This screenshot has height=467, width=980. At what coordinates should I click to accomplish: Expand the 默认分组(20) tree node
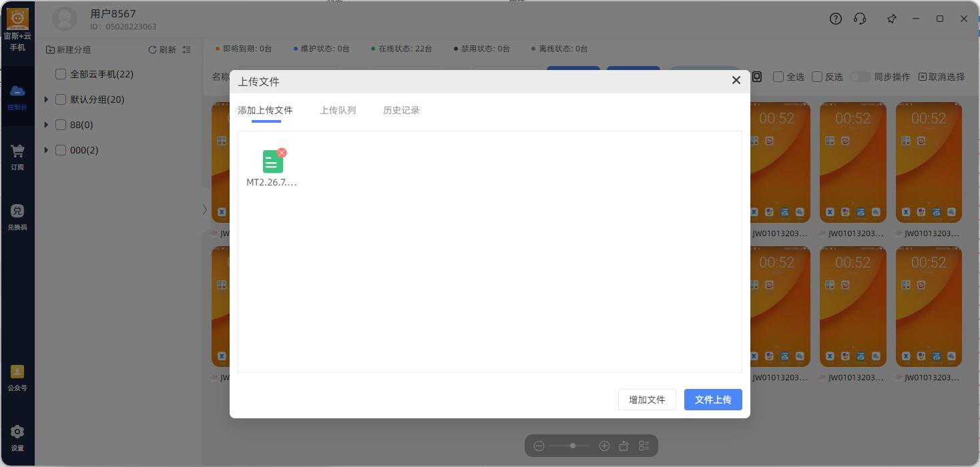(x=46, y=99)
